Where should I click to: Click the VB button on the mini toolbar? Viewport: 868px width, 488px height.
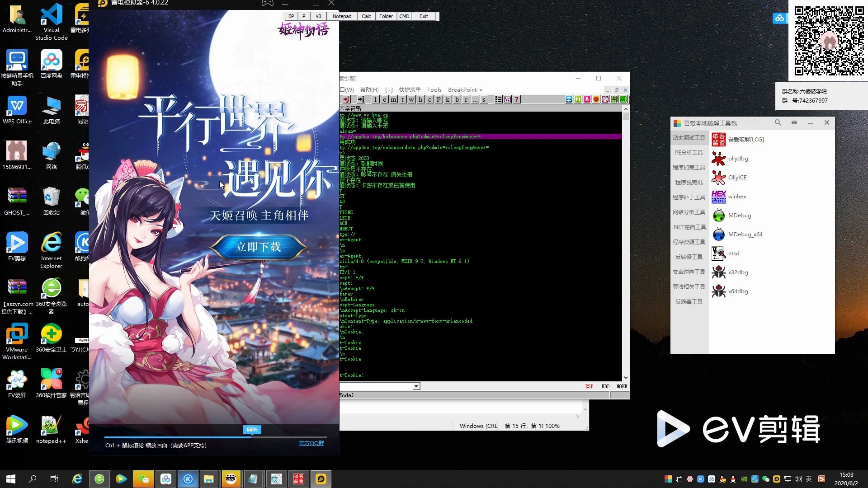tap(318, 16)
